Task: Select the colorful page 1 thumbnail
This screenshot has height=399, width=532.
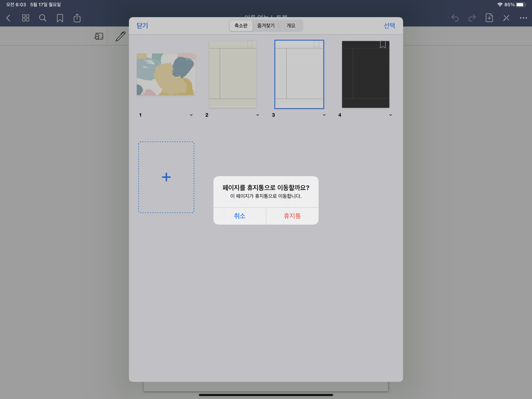Action: coord(166,74)
